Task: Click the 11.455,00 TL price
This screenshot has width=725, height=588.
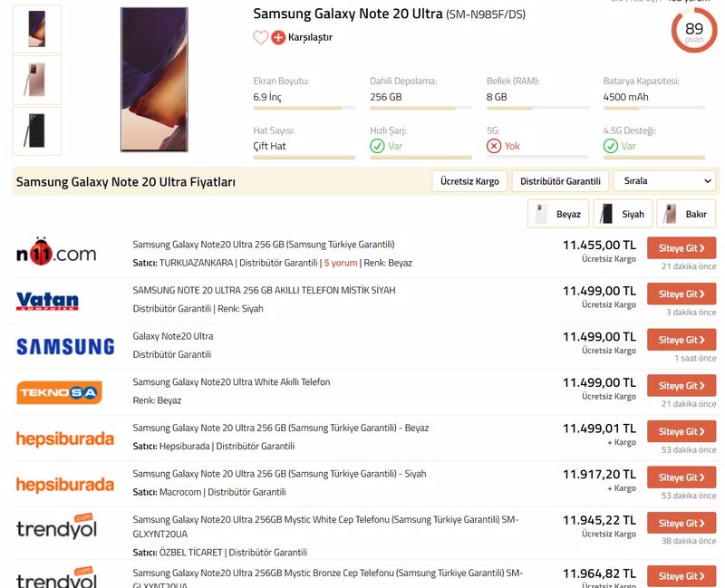Action: (599, 245)
